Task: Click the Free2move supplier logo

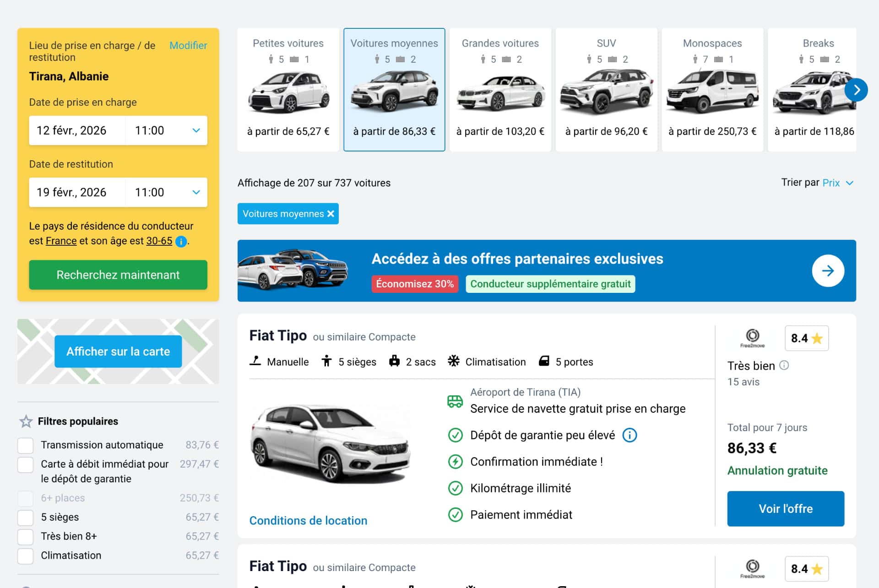Action: 752,335
